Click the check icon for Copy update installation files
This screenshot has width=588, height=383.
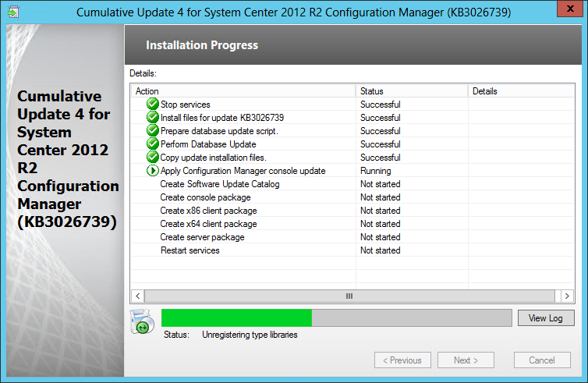pyautogui.click(x=153, y=157)
